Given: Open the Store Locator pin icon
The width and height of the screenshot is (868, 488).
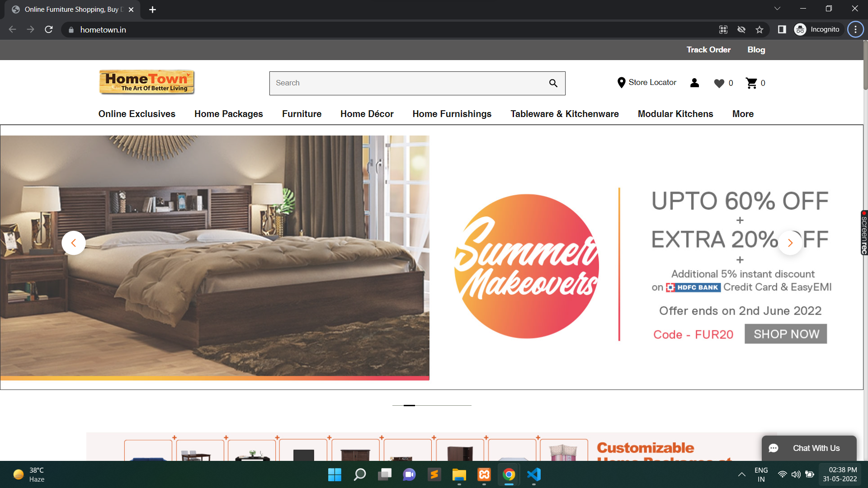Looking at the screenshot, I should [621, 83].
